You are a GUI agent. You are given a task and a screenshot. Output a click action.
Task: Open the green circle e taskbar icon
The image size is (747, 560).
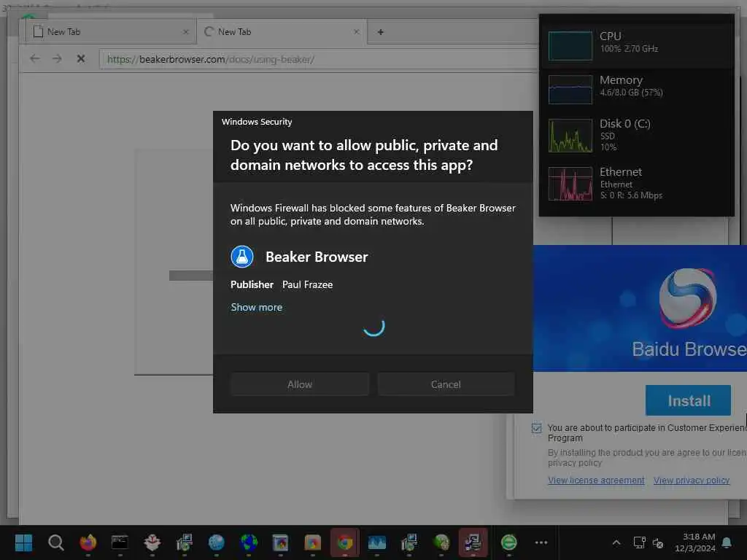click(x=508, y=542)
